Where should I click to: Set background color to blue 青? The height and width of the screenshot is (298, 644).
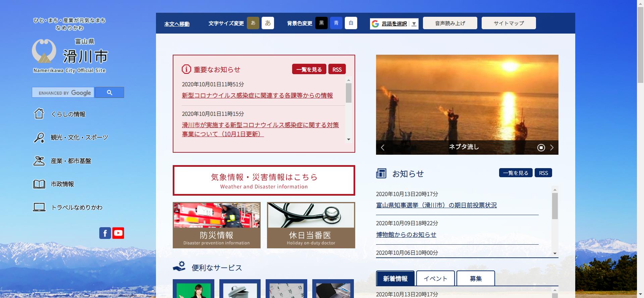(336, 23)
